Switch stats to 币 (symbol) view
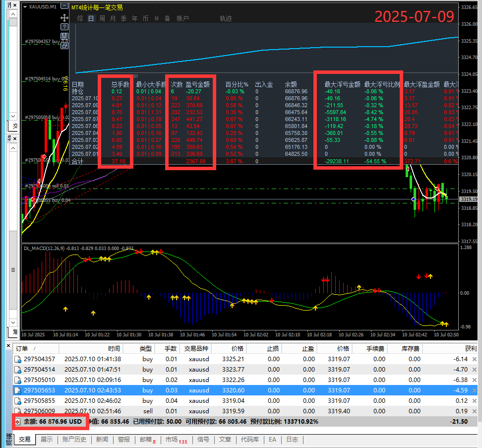This screenshot has width=482, height=448. [145, 18]
